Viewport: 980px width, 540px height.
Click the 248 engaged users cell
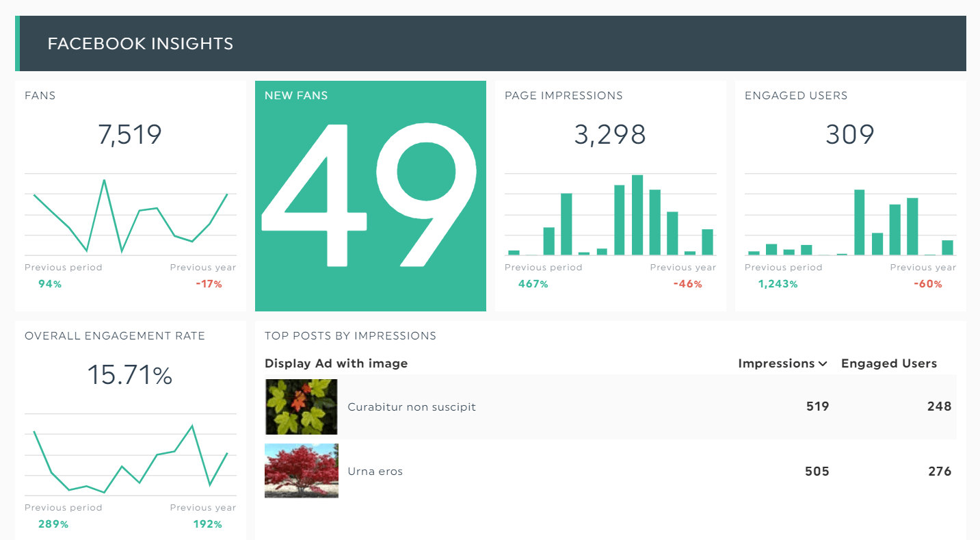pos(940,407)
